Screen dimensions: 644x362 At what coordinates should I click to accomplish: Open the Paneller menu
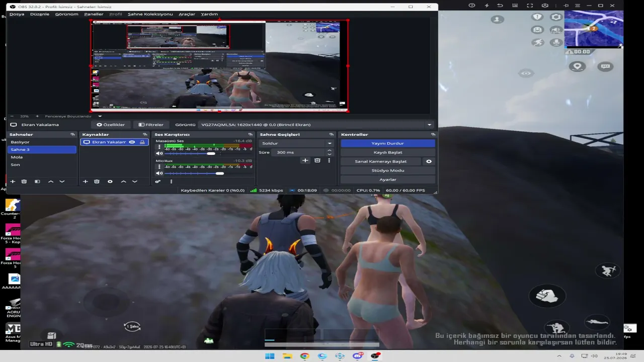pyautogui.click(x=94, y=14)
